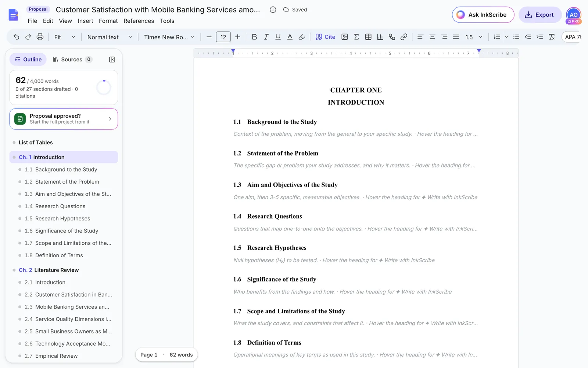Center align text

coord(432,37)
